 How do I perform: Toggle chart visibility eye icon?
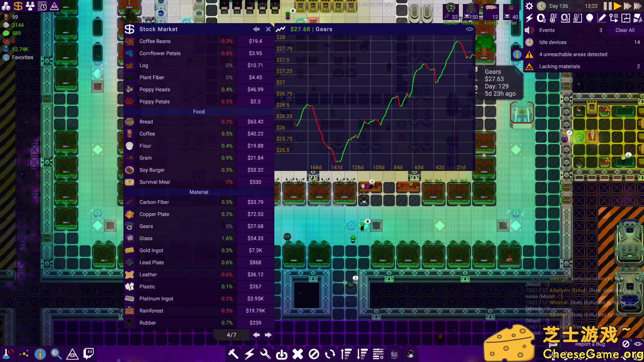click(470, 29)
